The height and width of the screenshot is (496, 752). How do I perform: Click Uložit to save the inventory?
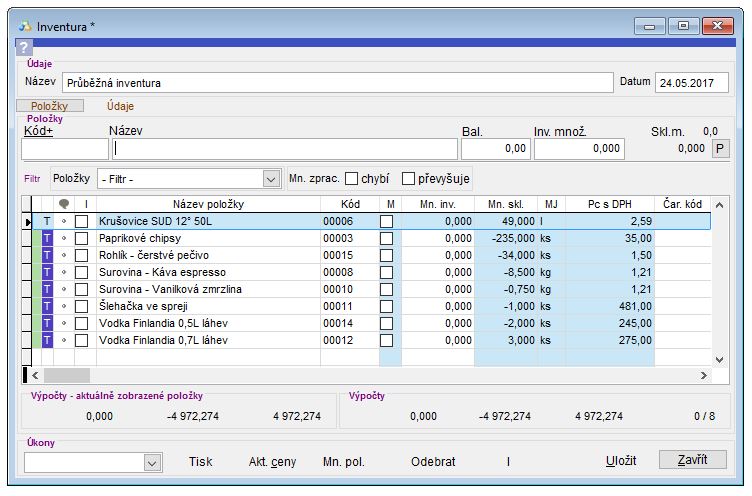pos(620,461)
